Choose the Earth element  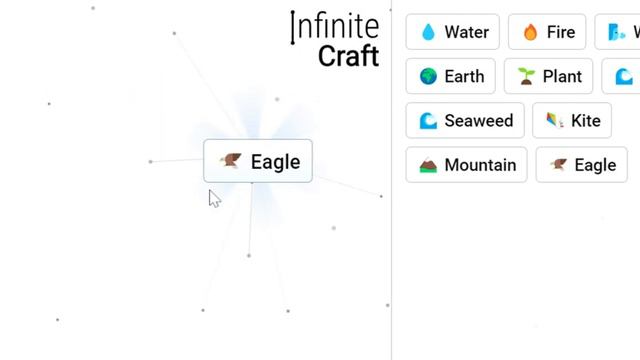tap(451, 76)
